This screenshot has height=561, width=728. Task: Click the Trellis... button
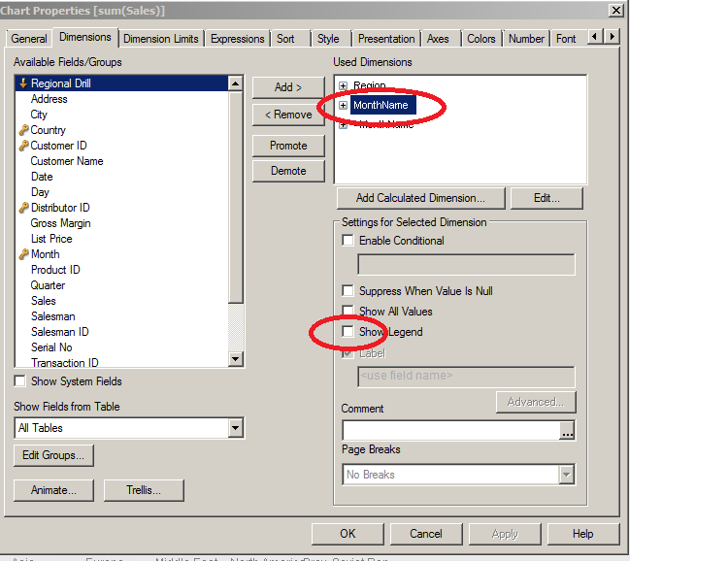pyautogui.click(x=144, y=490)
